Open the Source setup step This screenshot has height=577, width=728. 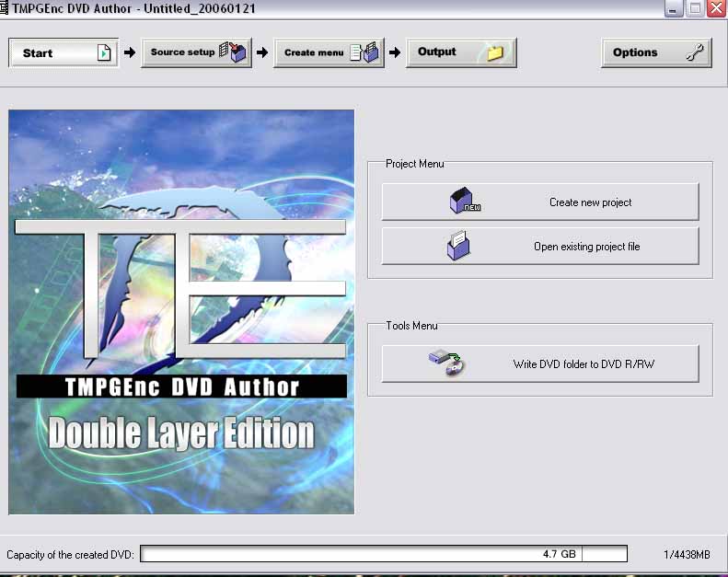pos(196,52)
